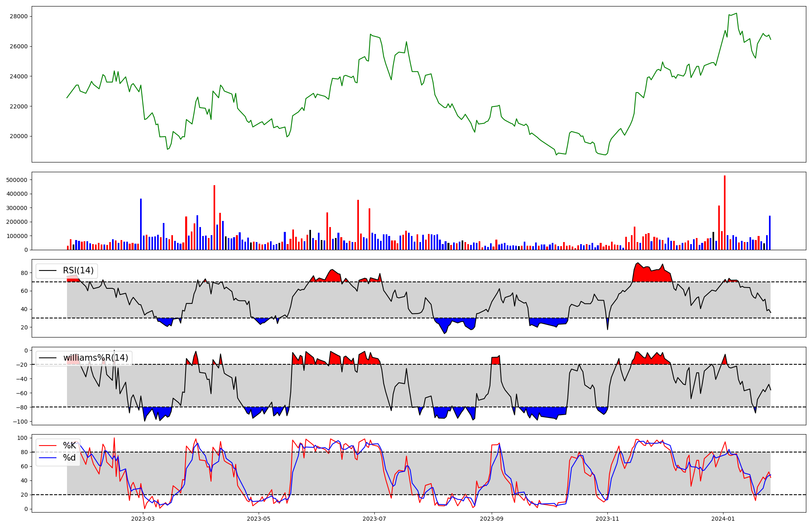
Task: Click the 2023-11 x-axis date label
Action: (607, 519)
